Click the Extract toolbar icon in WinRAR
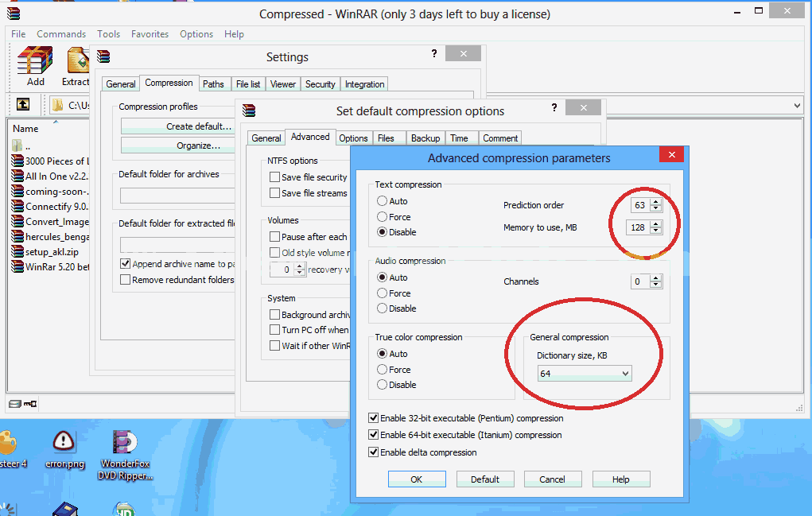Screen dimensions: 812x516 pyautogui.click(x=78, y=66)
